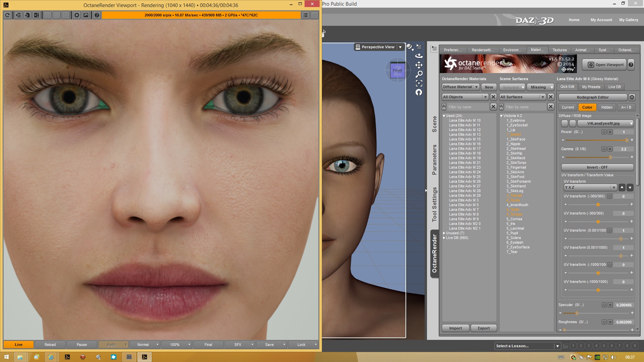The image size is (644, 362).
Task: Adjust the Gamma slider handle
Action: [610, 157]
